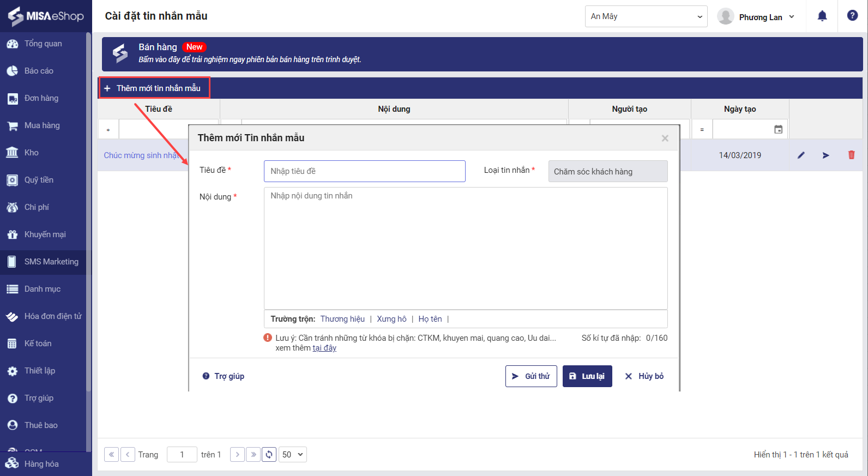This screenshot has height=476, width=868.
Task: Select Báo cáo in sidebar menu
Action: (39, 71)
